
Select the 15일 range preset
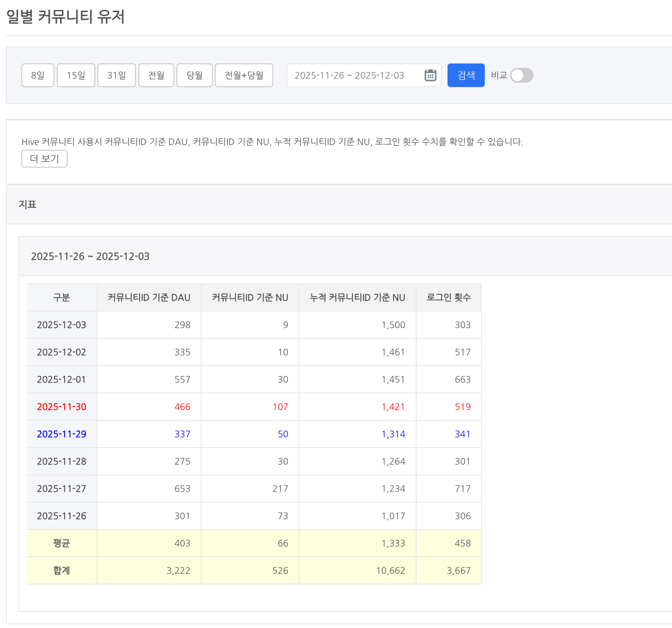(76, 75)
